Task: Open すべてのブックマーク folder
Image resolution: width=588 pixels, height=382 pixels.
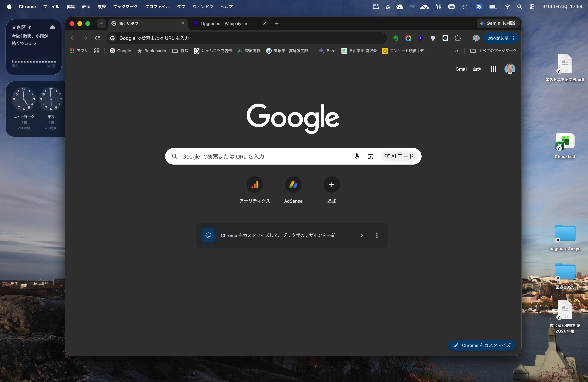Action: tap(493, 51)
